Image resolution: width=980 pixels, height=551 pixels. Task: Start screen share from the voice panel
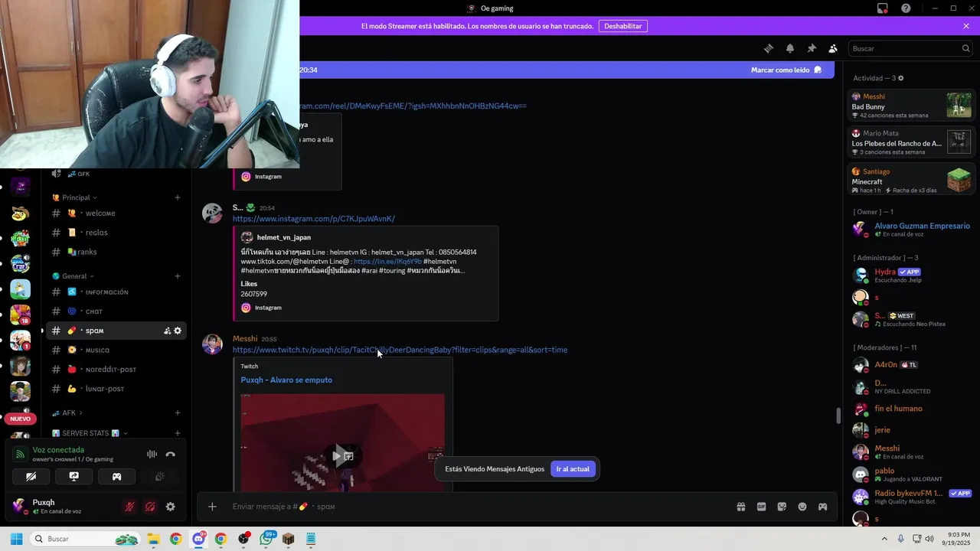(x=73, y=476)
